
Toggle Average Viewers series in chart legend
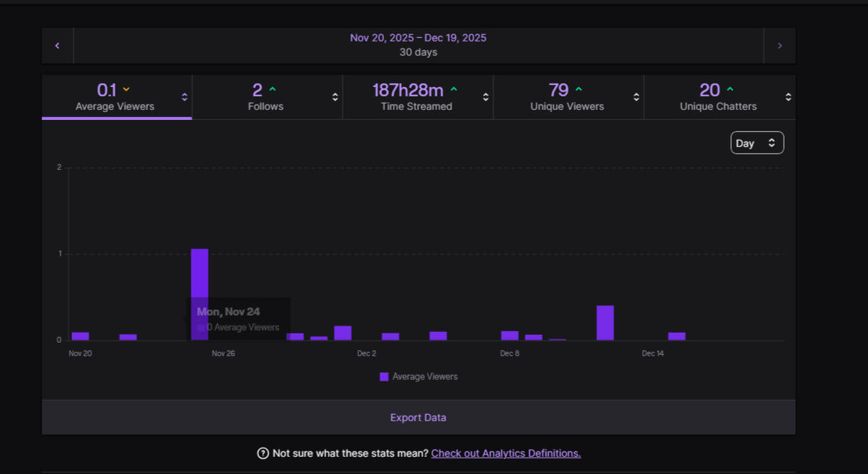click(x=425, y=377)
